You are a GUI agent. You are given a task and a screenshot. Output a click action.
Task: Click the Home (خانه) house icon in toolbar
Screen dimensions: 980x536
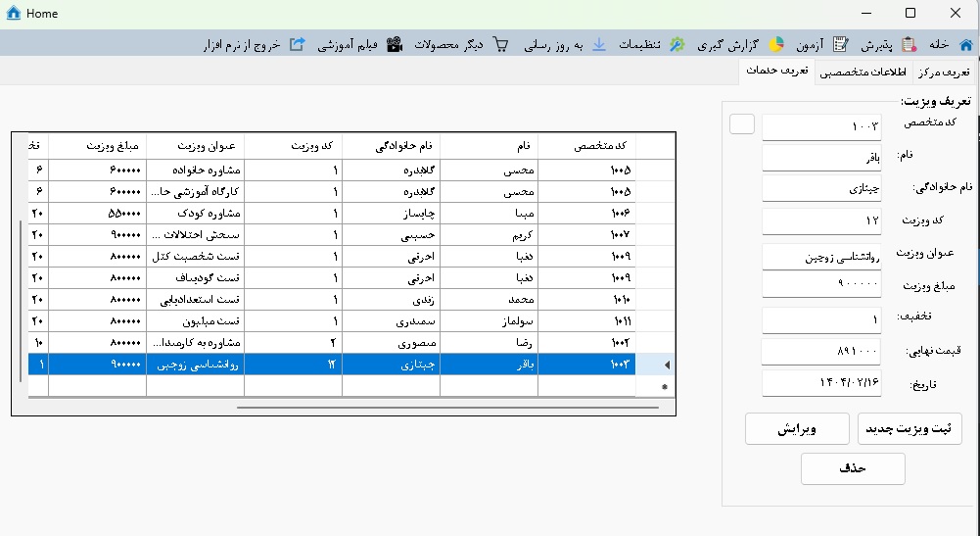(965, 44)
